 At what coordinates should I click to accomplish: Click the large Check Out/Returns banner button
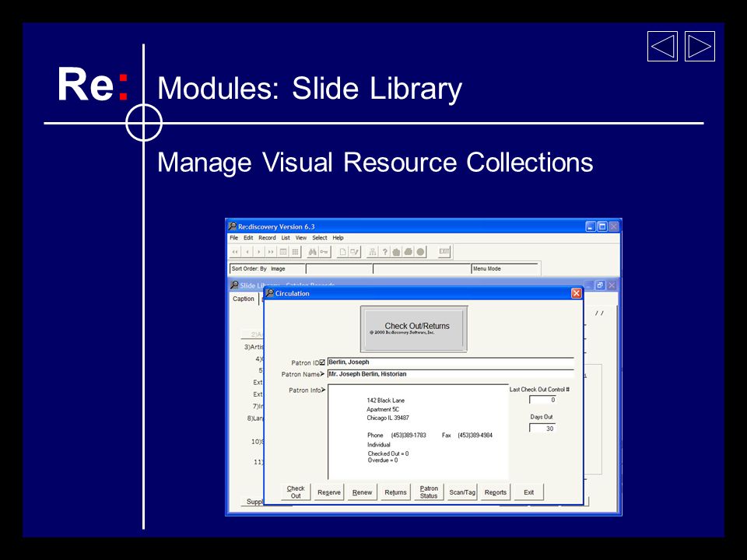[x=413, y=329]
